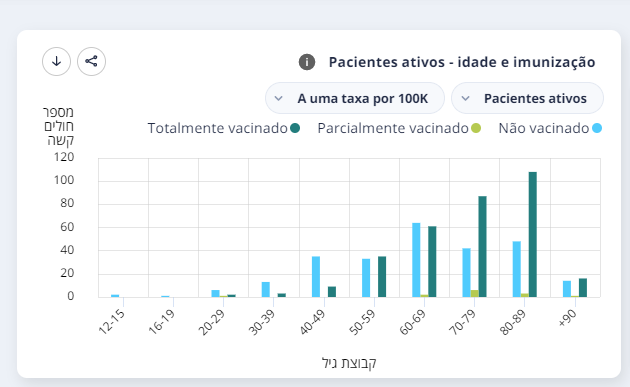Click the '+90' age axis label
This screenshot has height=387, width=630.
(x=568, y=318)
